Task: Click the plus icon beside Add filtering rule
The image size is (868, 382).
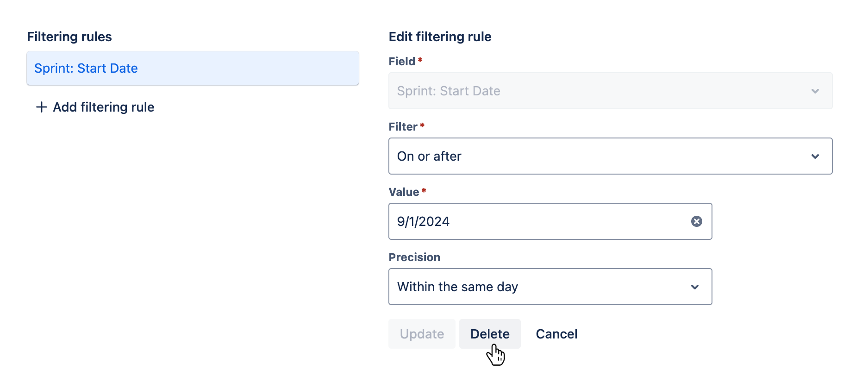Action: point(42,107)
